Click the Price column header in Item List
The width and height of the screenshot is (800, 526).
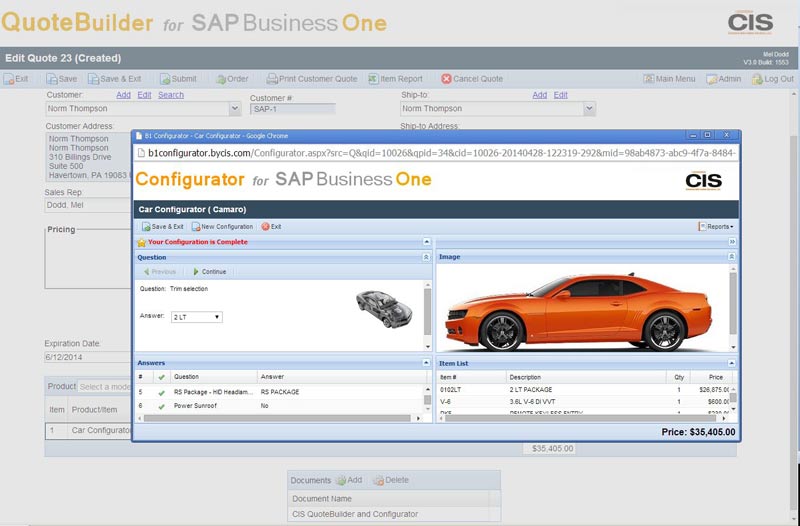[x=712, y=377]
